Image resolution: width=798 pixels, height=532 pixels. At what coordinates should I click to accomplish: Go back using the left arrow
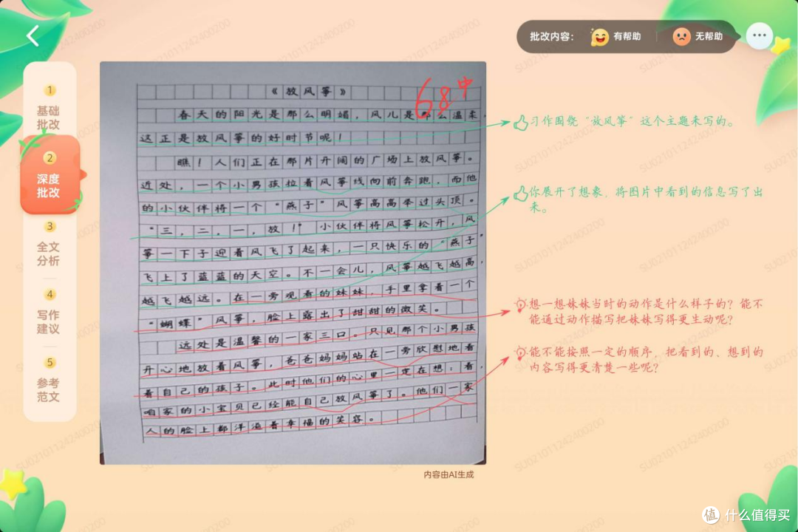(x=33, y=35)
